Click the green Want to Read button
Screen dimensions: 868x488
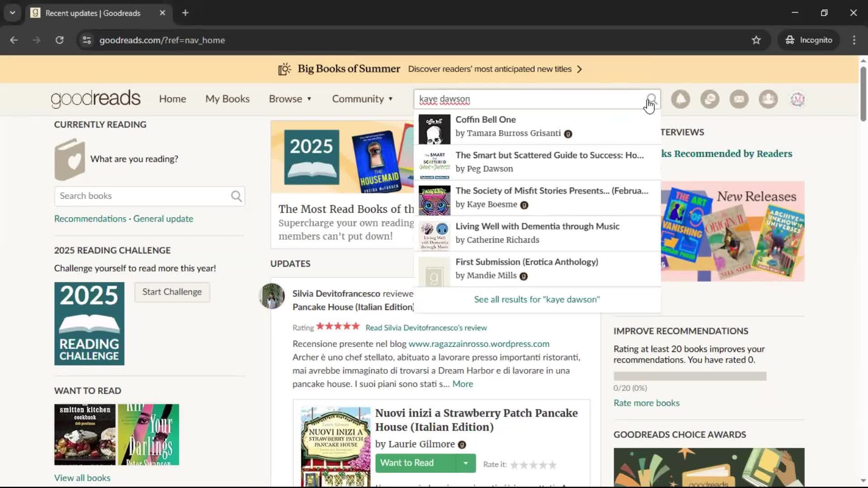(x=415, y=463)
